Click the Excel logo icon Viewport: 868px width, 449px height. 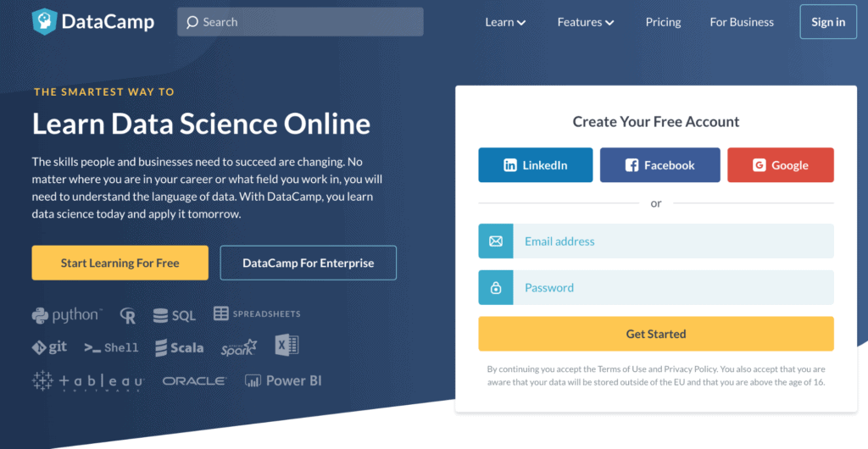click(x=287, y=345)
